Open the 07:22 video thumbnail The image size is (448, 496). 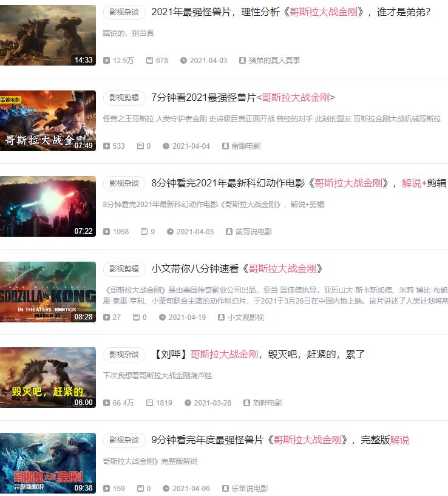pyautogui.click(x=48, y=206)
